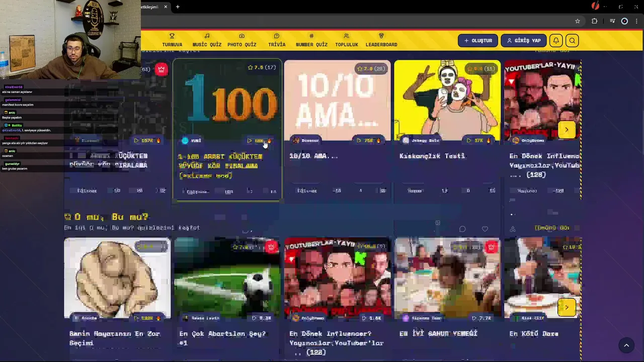
Task: Click the 157K play count badge
Action: [147, 141]
